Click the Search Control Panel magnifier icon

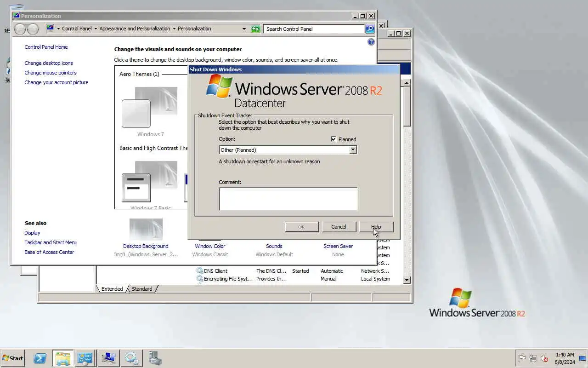point(370,29)
